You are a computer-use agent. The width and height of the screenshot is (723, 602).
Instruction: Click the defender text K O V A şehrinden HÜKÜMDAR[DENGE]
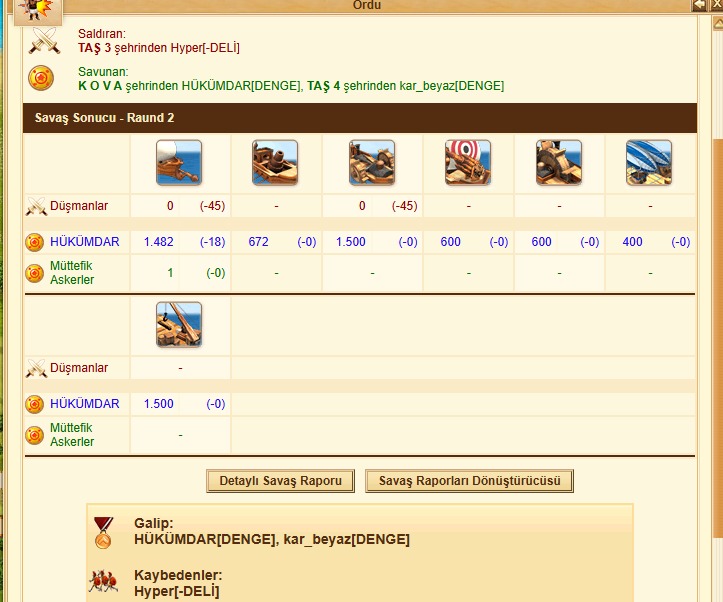pyautogui.click(x=189, y=86)
